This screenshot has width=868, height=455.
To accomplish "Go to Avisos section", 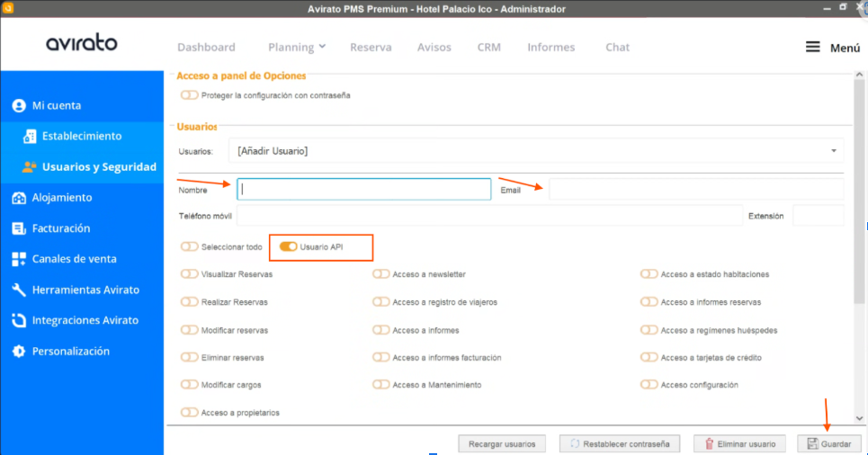I will 434,47.
